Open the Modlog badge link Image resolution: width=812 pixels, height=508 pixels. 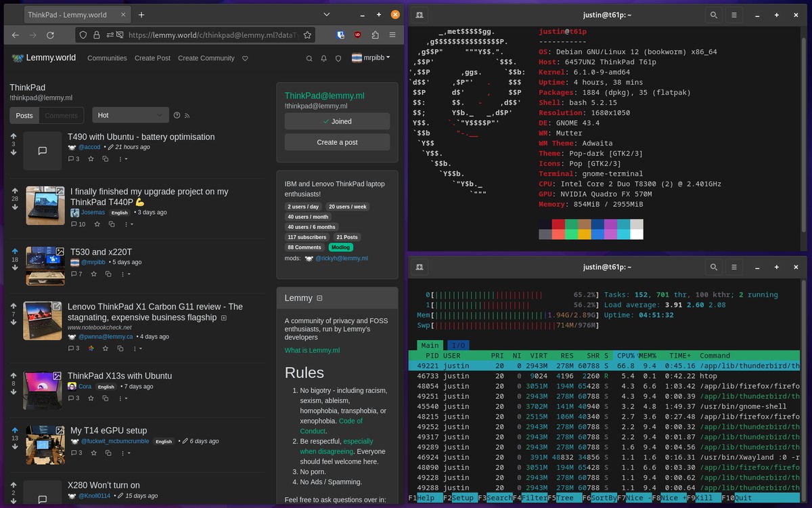[341, 247]
